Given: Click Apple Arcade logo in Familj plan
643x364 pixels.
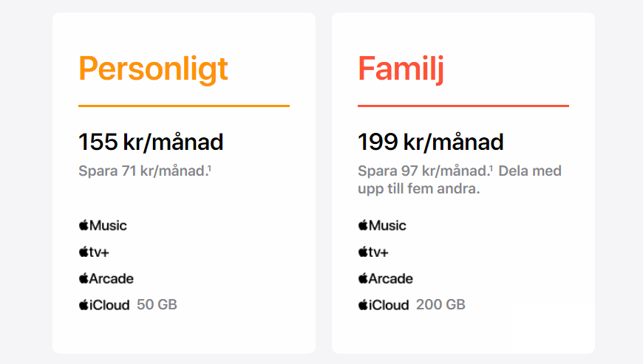Looking at the screenshot, I should 385,278.
